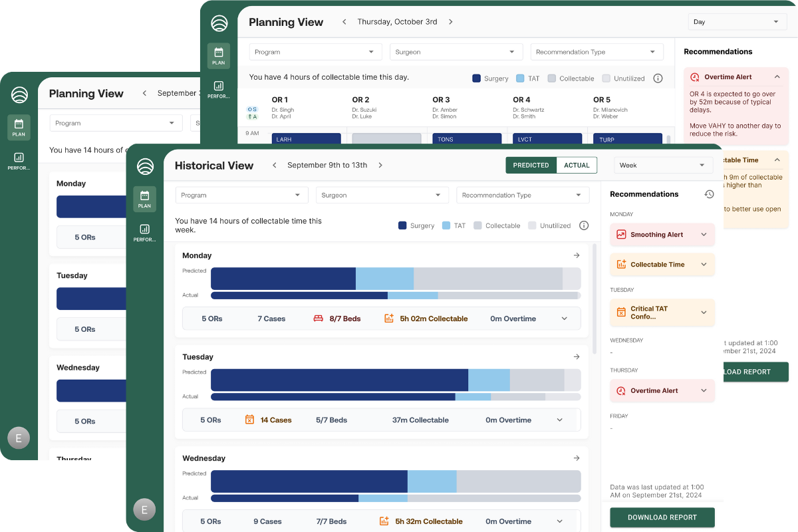Click the legend info icon in Historical View
The image size is (798, 532).
click(x=584, y=225)
